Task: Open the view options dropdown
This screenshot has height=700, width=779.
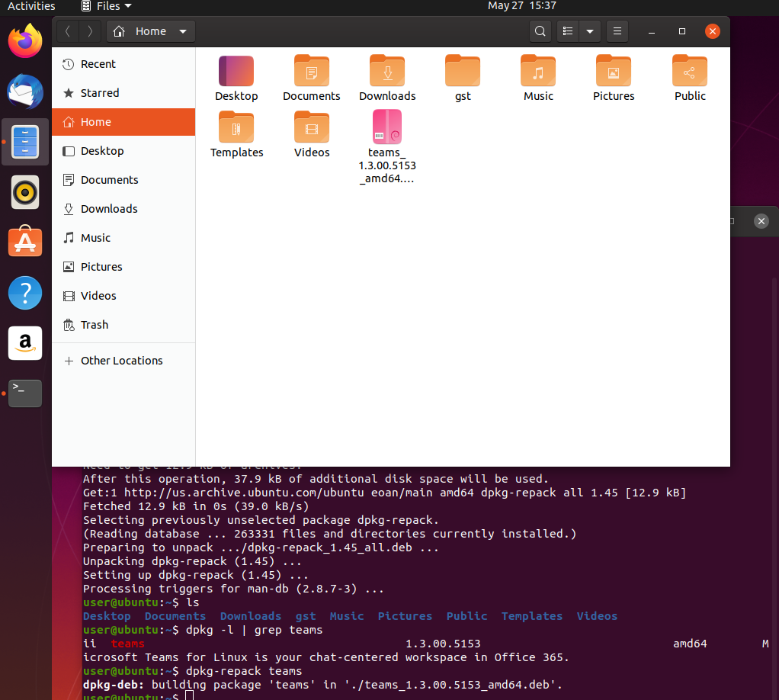Action: (x=590, y=31)
